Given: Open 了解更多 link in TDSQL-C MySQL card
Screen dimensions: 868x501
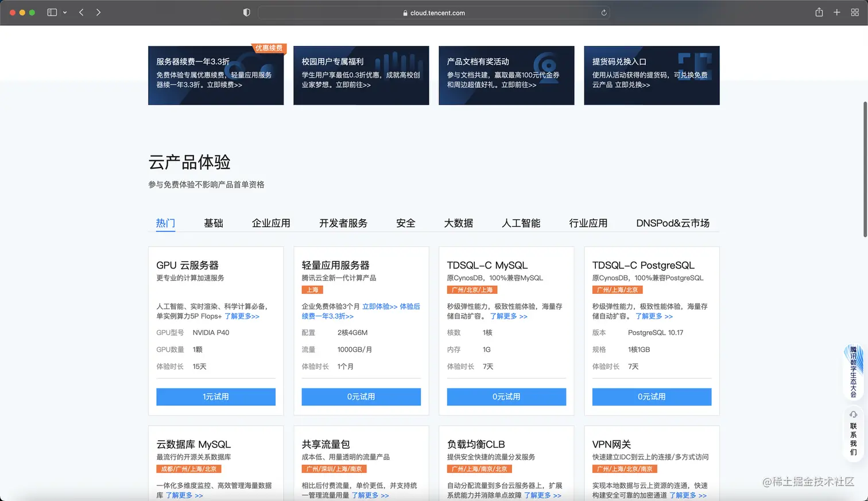Looking at the screenshot, I should click(509, 316).
